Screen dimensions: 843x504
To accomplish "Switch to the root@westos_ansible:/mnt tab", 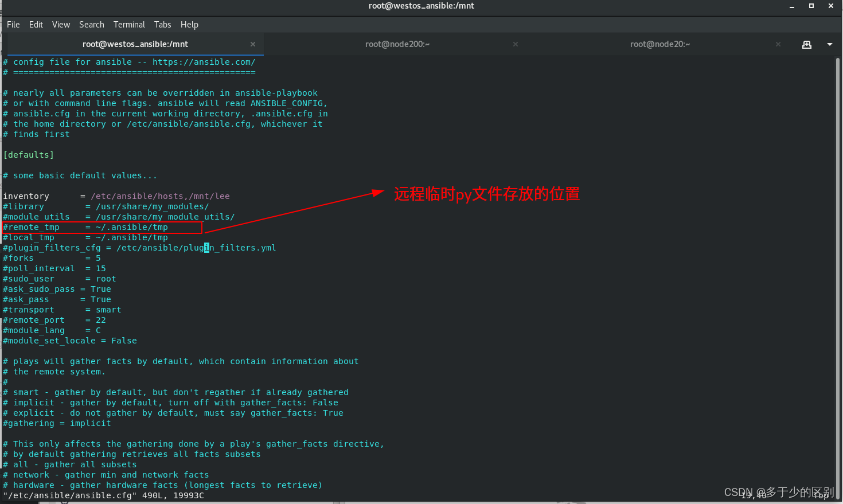I will click(x=135, y=44).
